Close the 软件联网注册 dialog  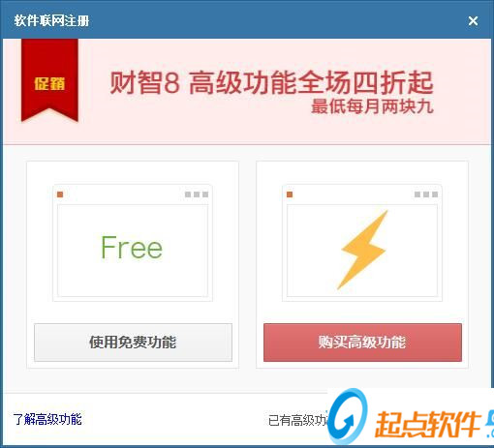click(473, 21)
